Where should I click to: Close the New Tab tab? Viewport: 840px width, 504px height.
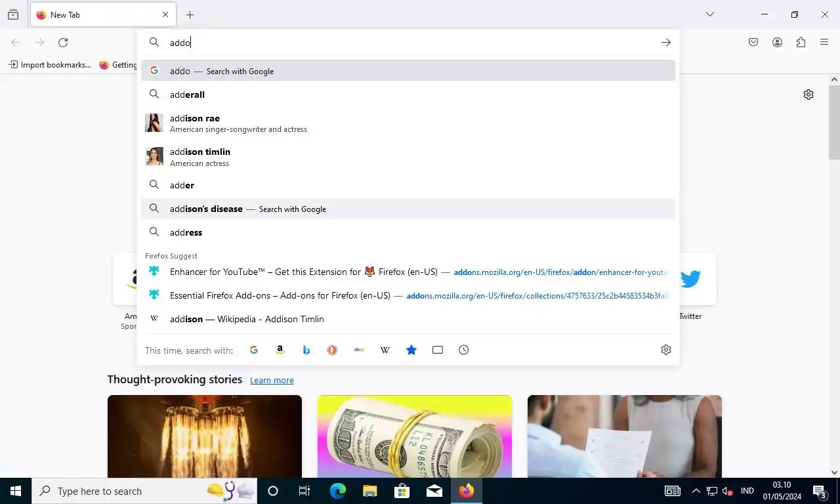click(165, 14)
